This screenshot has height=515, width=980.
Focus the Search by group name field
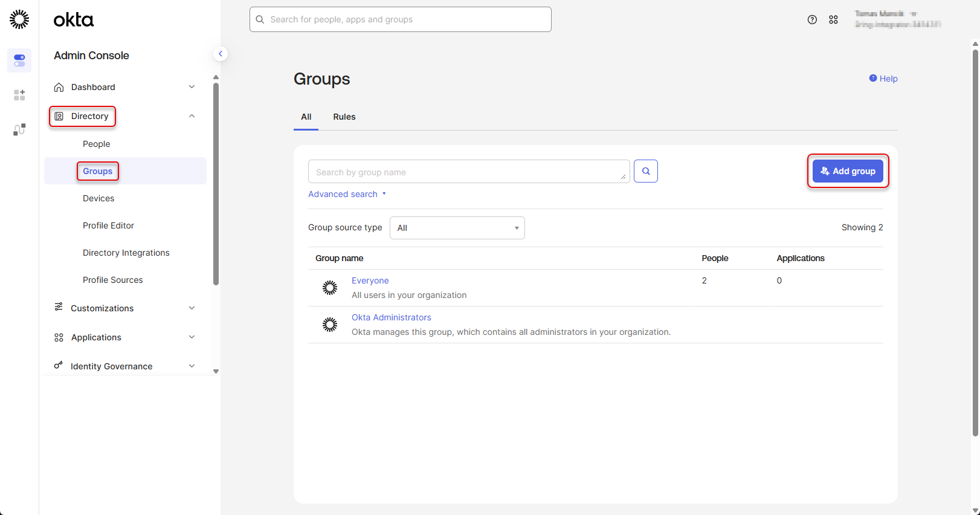[465, 172]
